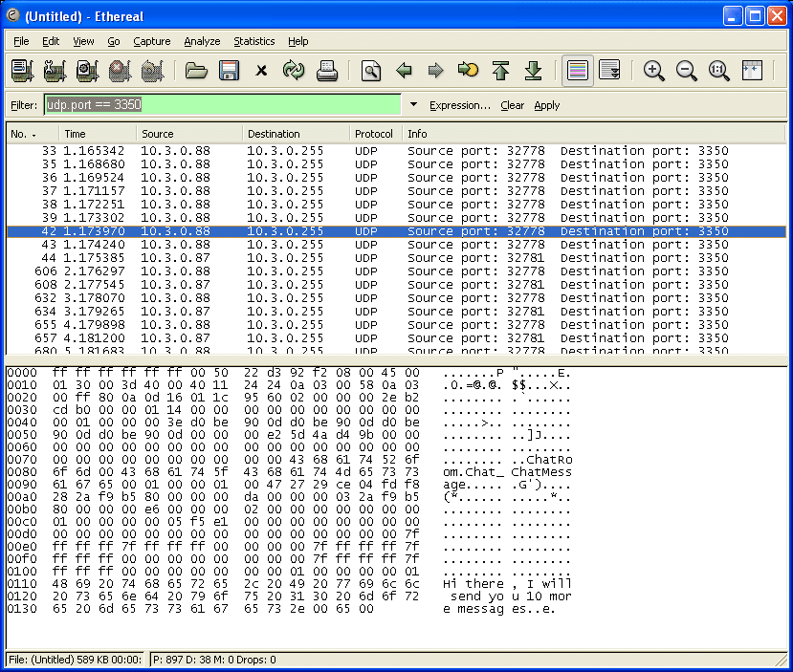Zoom out of the packet list

pyautogui.click(x=687, y=70)
